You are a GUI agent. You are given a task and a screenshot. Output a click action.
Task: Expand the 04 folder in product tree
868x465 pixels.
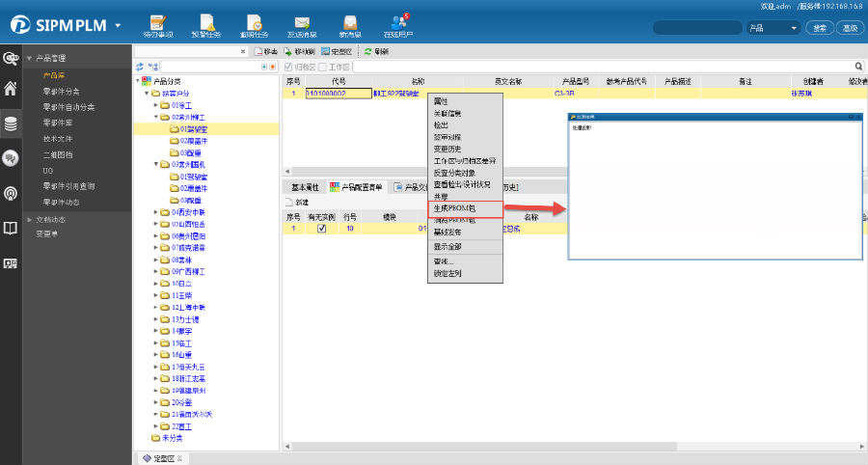[156, 211]
